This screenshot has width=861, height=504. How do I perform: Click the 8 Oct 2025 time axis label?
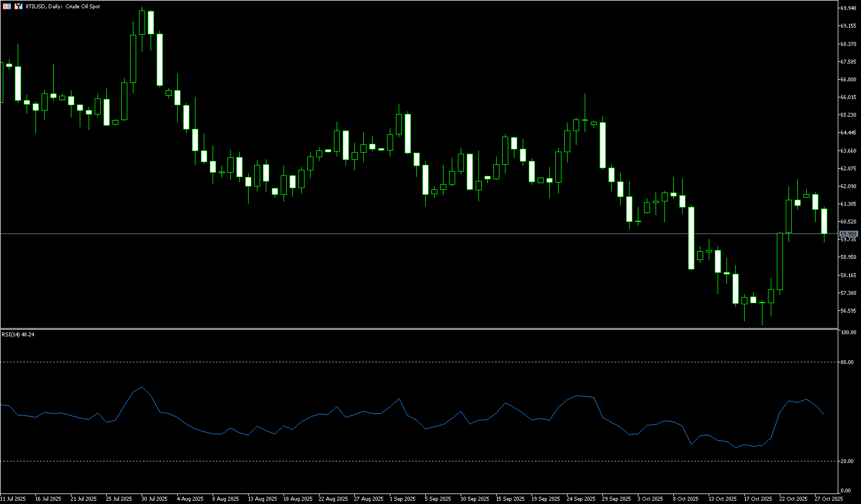pos(686,499)
